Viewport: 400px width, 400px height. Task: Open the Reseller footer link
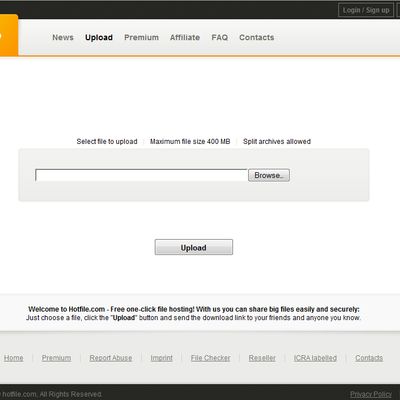(x=262, y=358)
